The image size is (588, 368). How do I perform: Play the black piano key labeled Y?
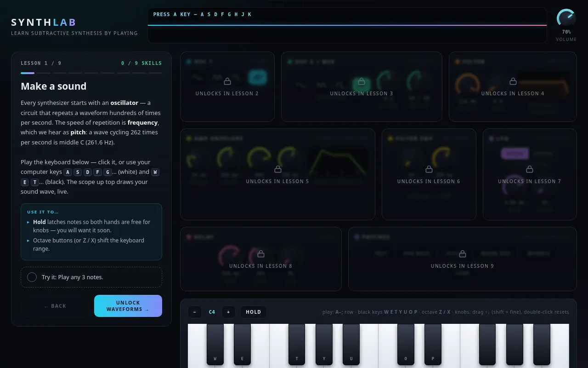click(324, 344)
